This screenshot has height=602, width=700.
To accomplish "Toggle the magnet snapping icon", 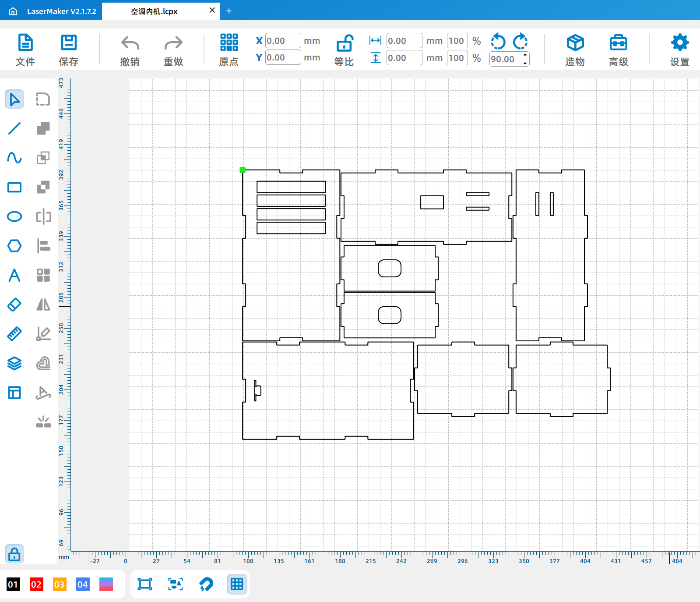I will (x=206, y=584).
